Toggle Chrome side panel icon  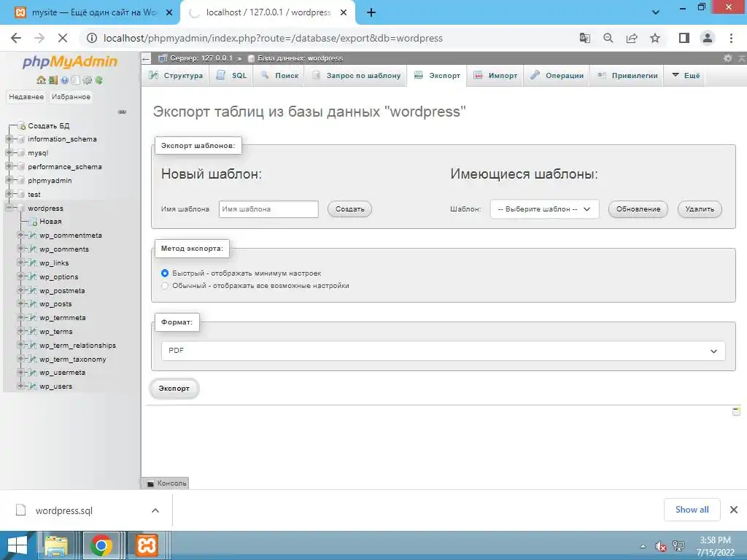pos(684,38)
